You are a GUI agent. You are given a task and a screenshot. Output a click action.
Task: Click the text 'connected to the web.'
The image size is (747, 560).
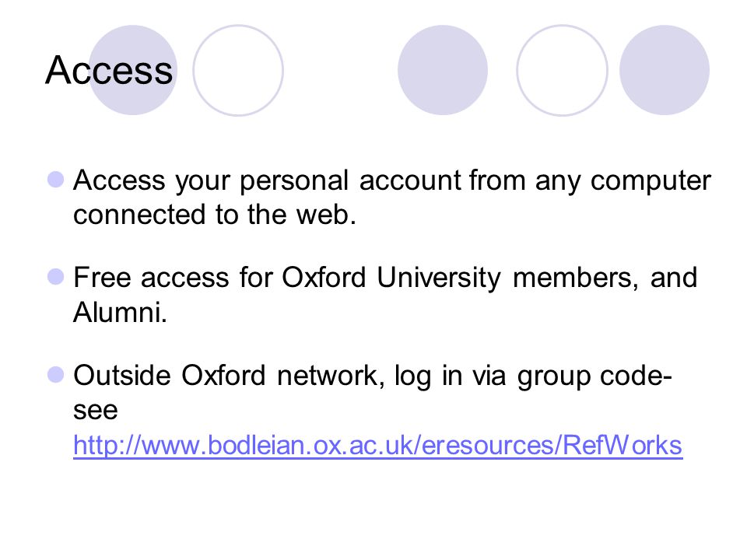(215, 215)
